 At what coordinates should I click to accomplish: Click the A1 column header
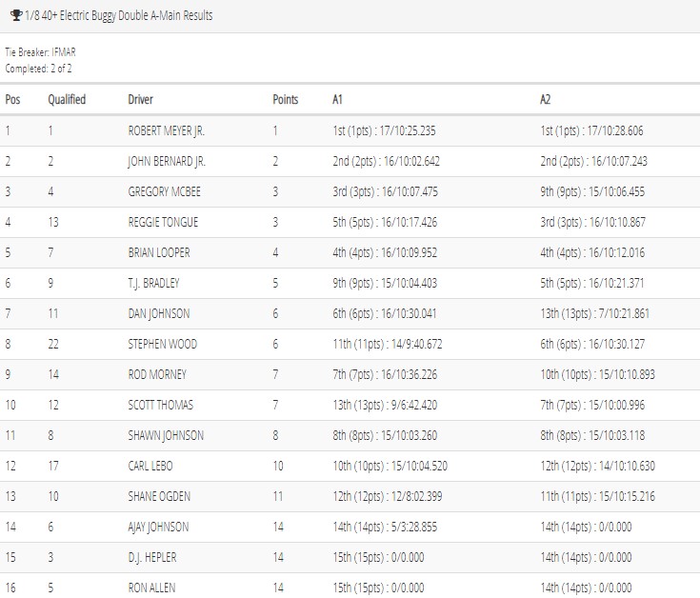coord(337,99)
